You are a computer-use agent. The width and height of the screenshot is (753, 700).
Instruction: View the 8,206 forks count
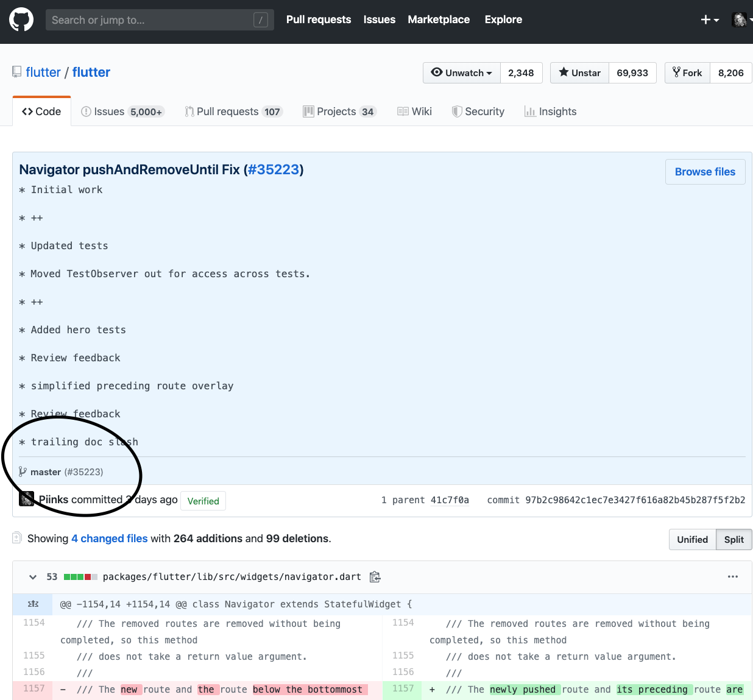[731, 72]
